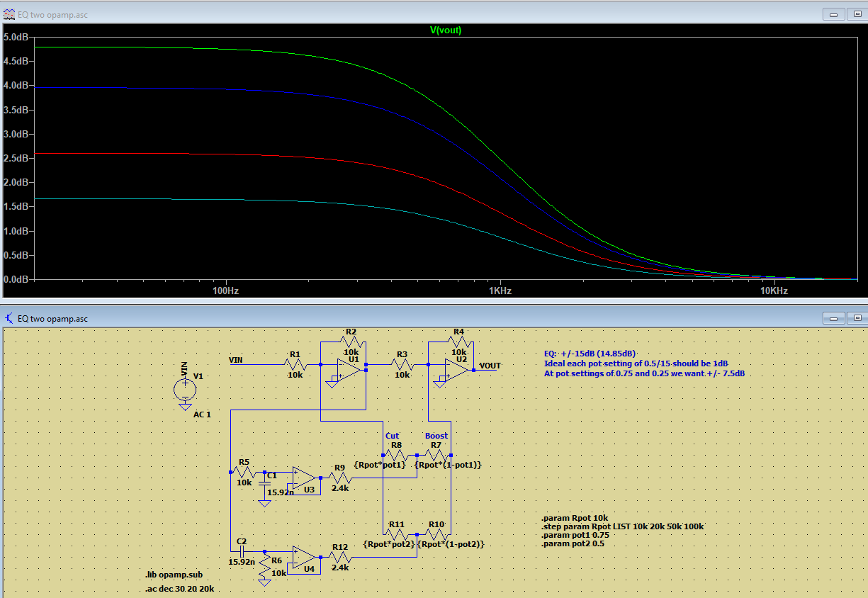
Task: Click the ground symbol below resistor R6
Action: [x=264, y=582]
